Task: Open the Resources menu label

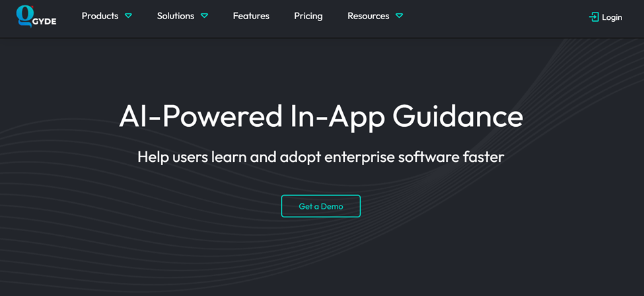Action: (368, 16)
